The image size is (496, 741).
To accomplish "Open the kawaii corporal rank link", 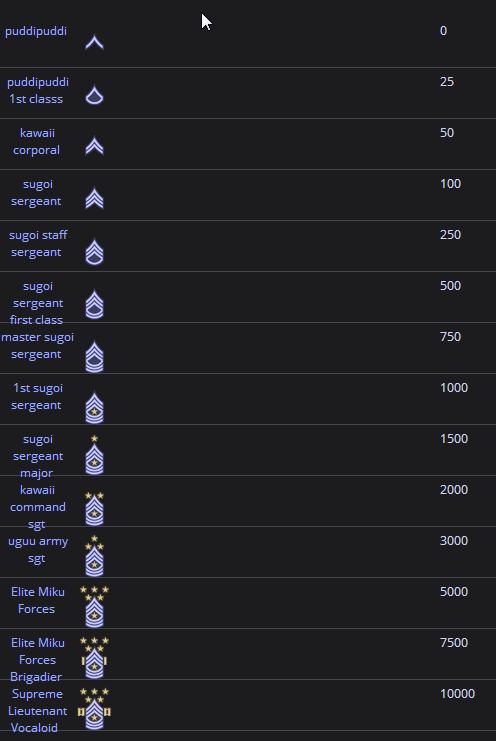I will [37, 141].
